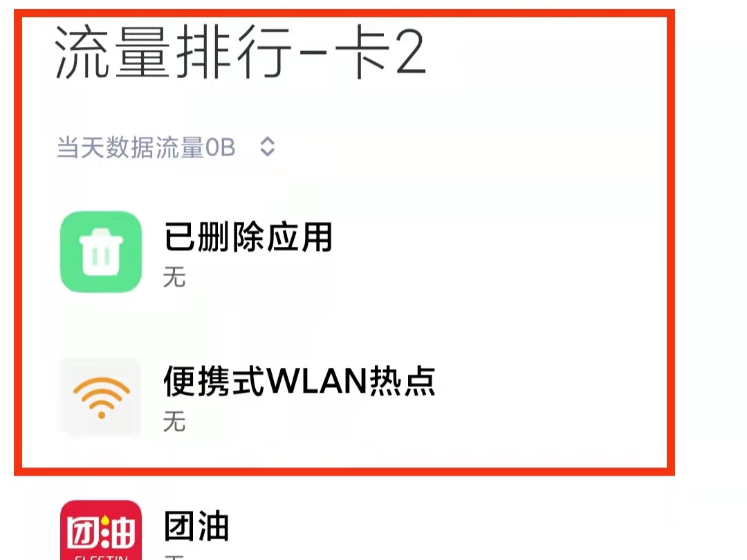This screenshot has height=560, width=747.
Task: Open details for deleted apps traffic row
Action: pos(344,252)
